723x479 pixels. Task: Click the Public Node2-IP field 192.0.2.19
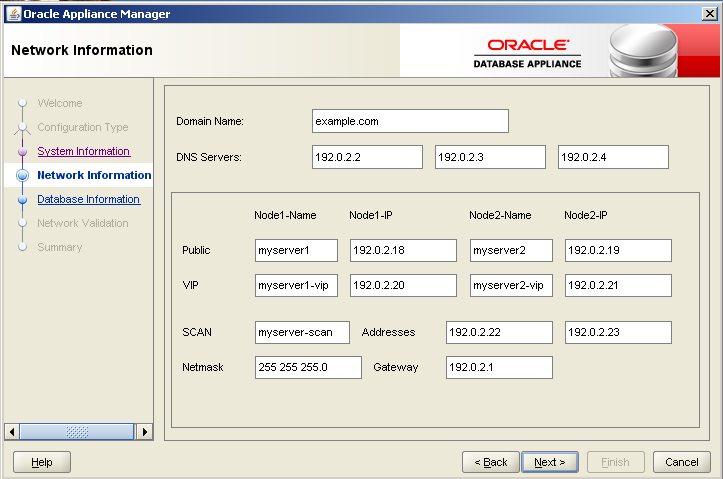[618, 250]
